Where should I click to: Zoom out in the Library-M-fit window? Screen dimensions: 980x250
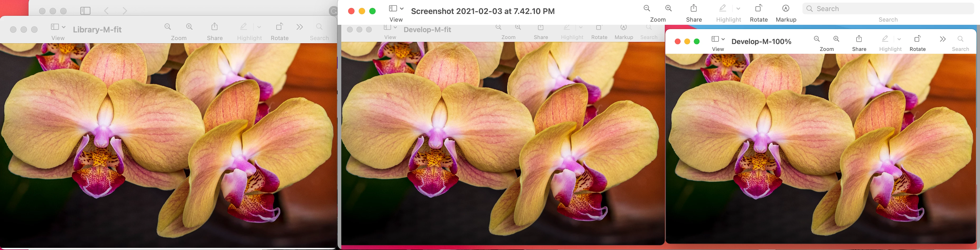(x=168, y=27)
